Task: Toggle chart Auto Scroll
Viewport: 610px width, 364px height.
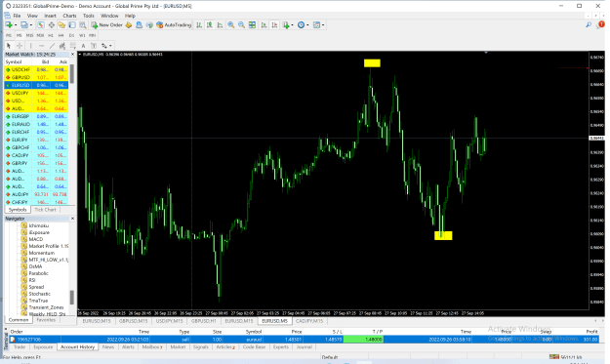Action: [x=264, y=25]
